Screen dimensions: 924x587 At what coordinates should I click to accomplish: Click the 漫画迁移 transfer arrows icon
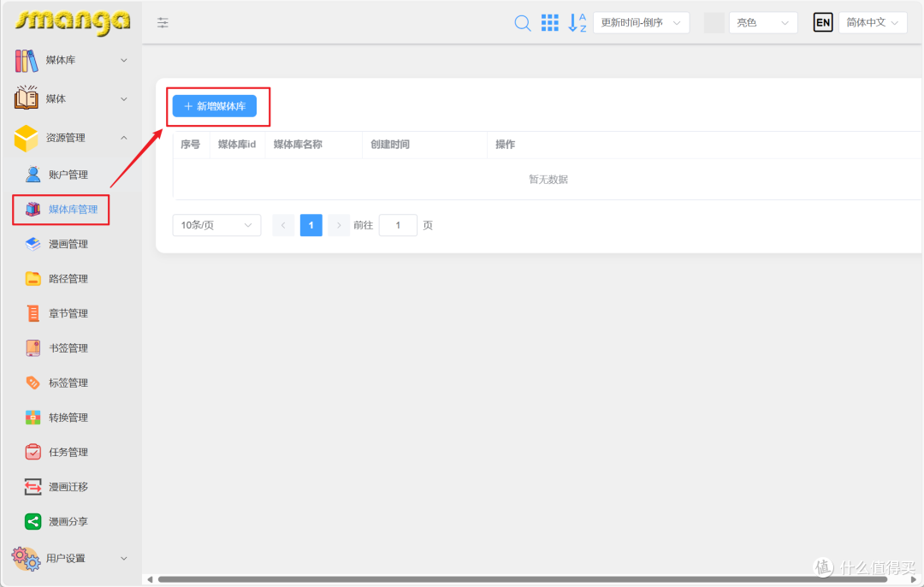point(33,487)
